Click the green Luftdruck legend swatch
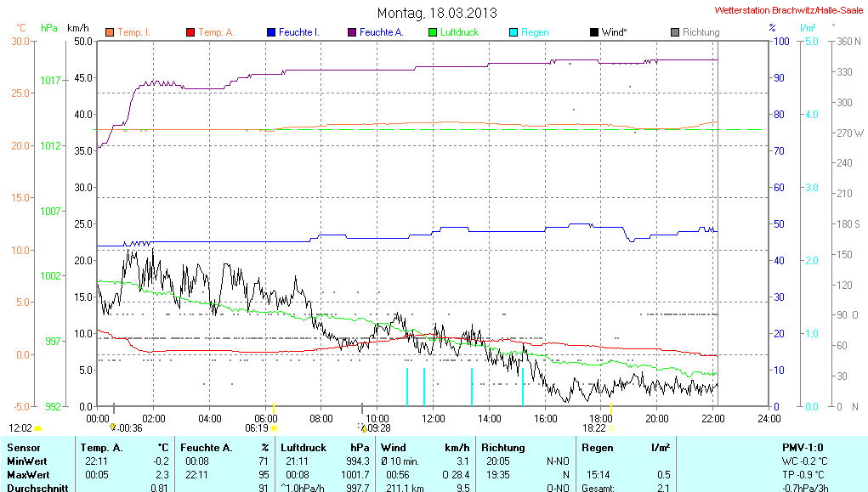868x492 pixels. 432,32
